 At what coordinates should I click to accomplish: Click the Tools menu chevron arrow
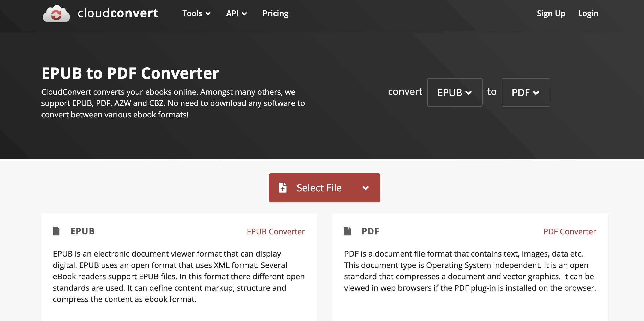(208, 14)
